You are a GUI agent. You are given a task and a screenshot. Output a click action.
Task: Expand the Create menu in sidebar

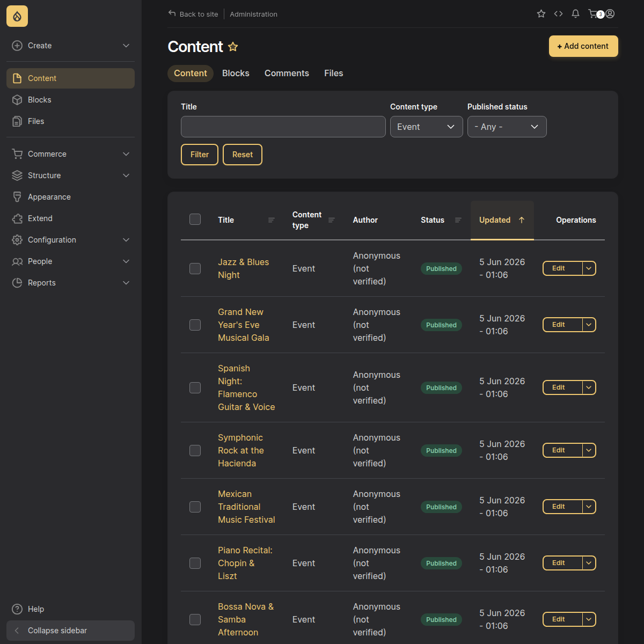[x=70, y=46]
